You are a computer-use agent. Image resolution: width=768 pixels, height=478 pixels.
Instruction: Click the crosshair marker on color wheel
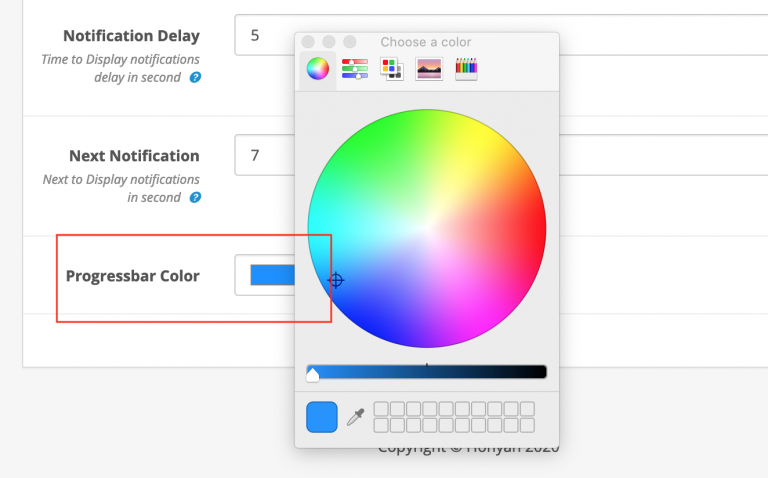point(336,281)
